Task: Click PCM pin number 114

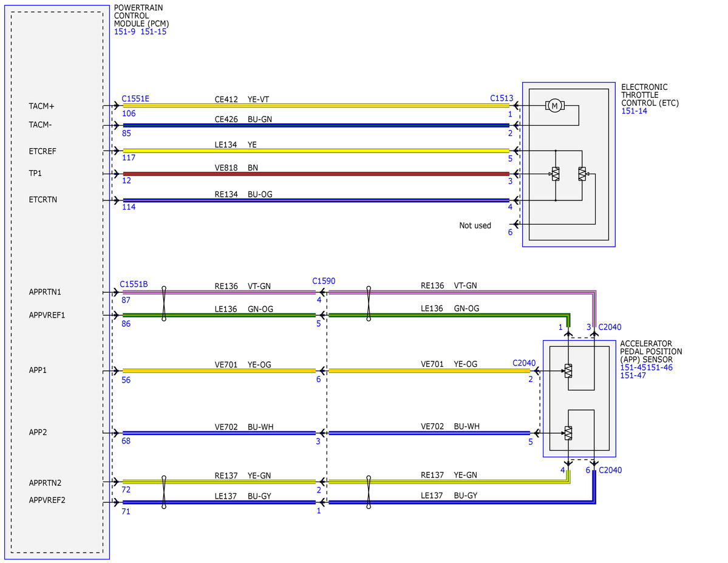Action: click(129, 206)
